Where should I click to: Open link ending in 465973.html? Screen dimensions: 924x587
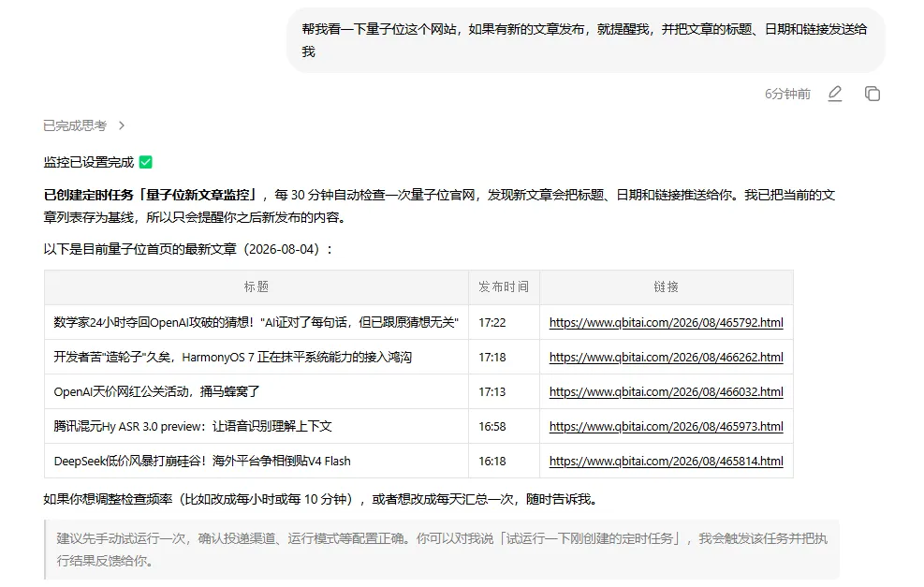tap(666, 426)
